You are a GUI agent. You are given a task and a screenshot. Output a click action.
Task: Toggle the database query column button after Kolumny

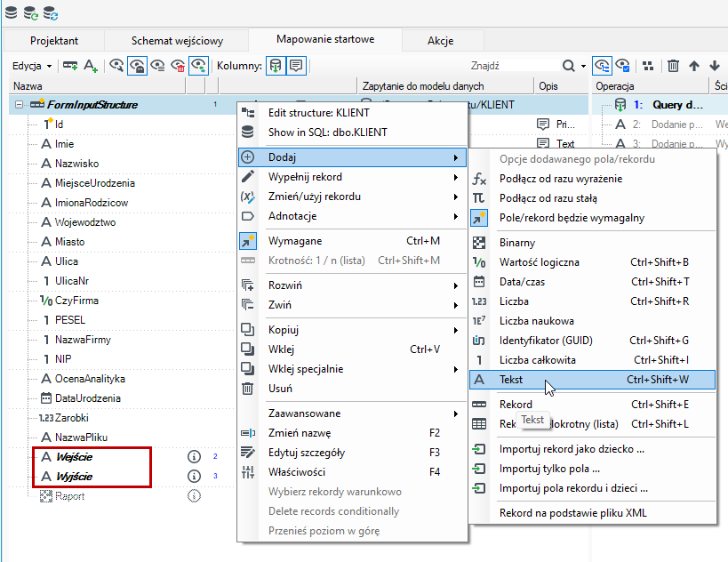click(x=276, y=66)
